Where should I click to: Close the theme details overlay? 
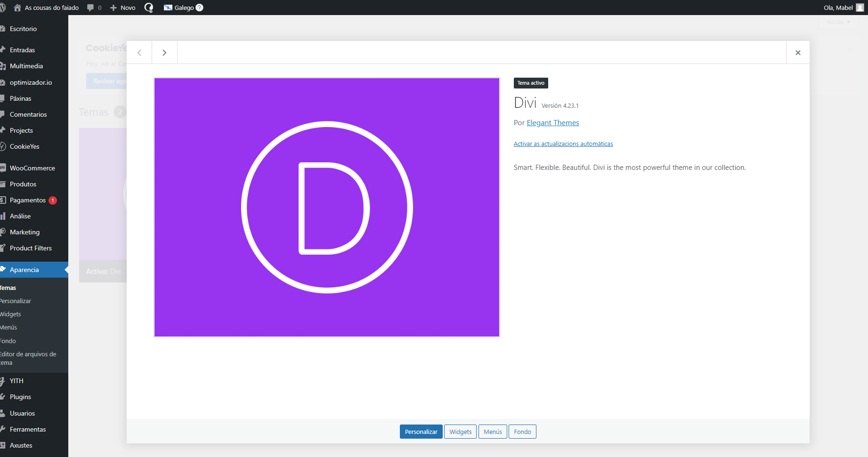(798, 53)
